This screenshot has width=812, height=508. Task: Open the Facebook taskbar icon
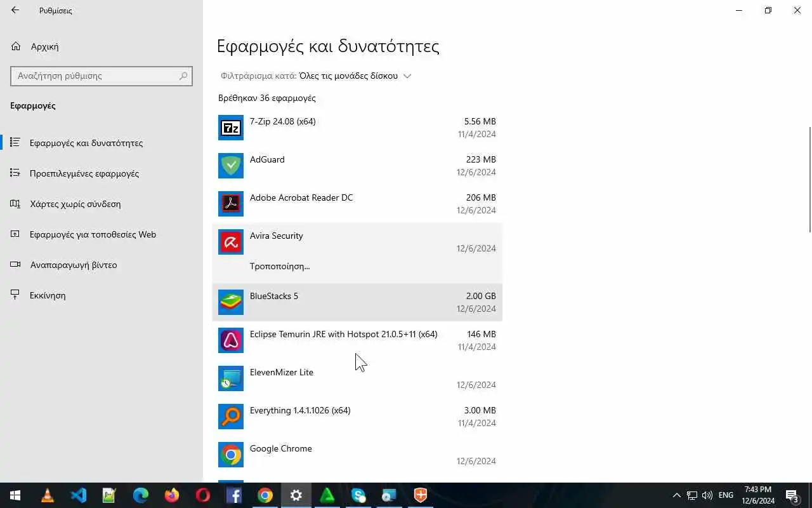(234, 495)
